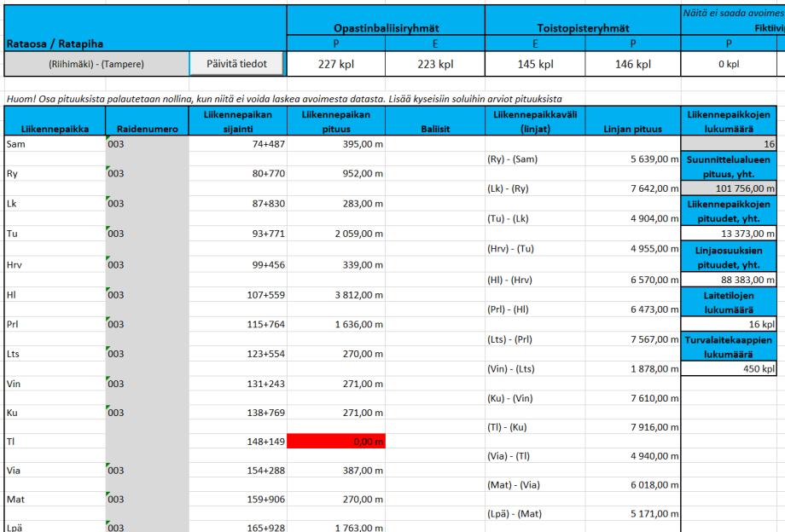Select the Raidenumero column header

(147, 121)
